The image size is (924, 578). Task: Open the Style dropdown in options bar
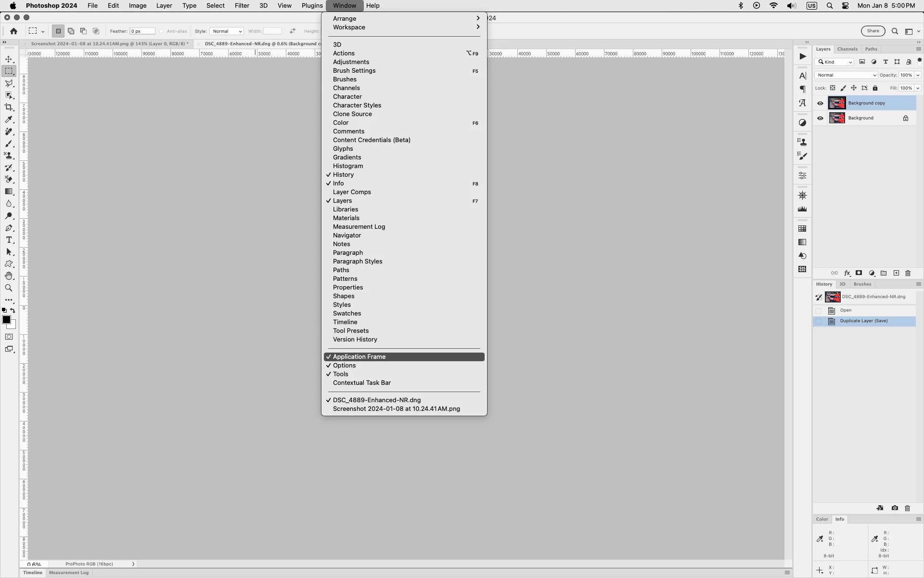(227, 31)
